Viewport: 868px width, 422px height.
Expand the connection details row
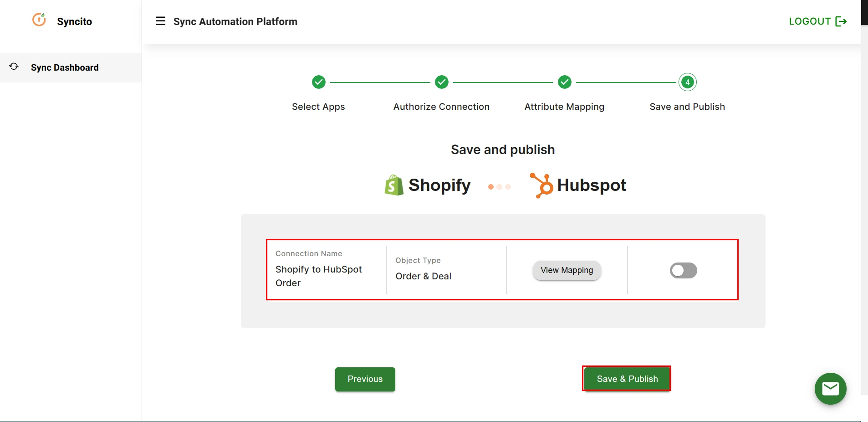(x=501, y=270)
